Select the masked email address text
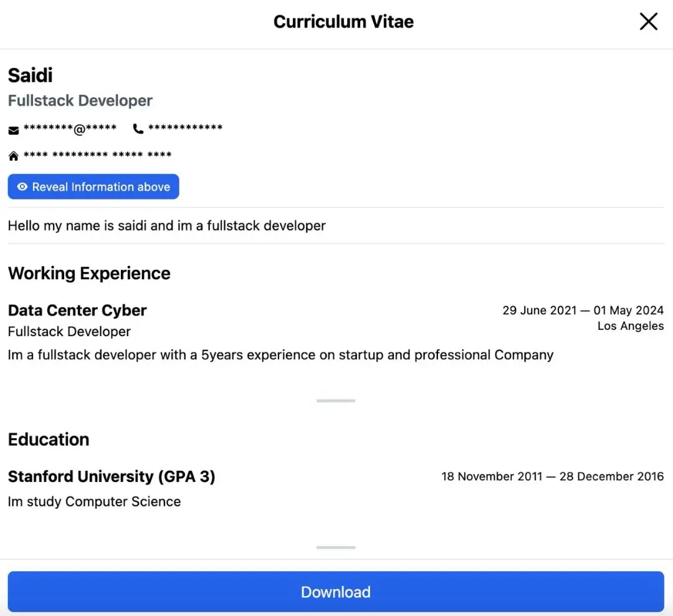This screenshot has height=616, width=673. [70, 128]
